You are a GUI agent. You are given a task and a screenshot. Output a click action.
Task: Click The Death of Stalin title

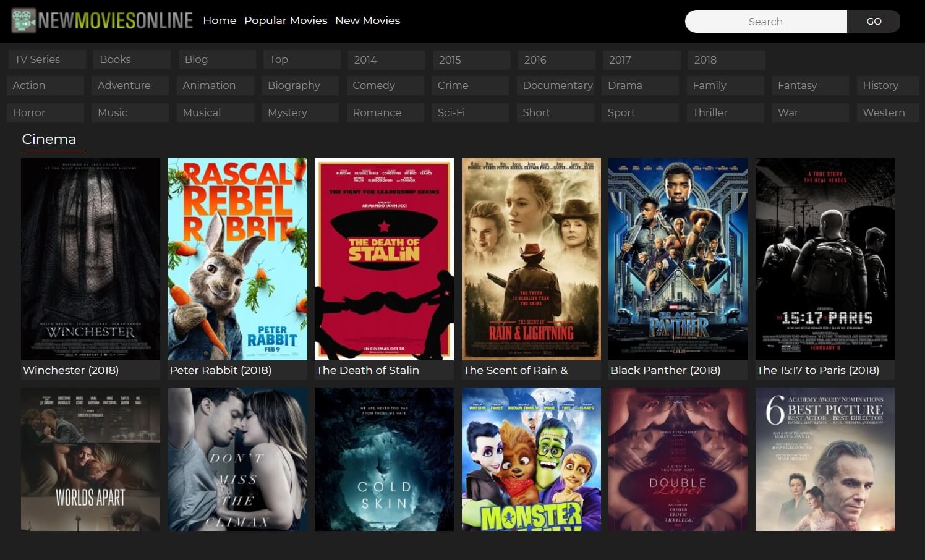point(368,370)
